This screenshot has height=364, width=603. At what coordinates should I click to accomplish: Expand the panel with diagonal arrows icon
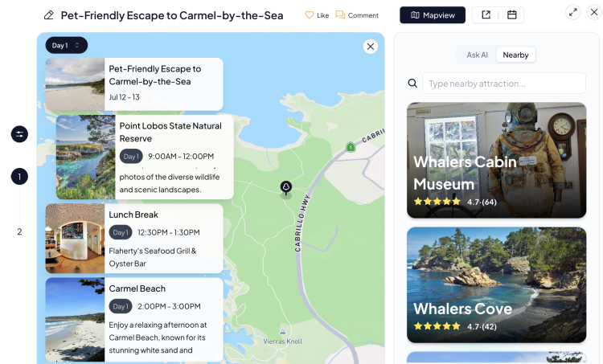coord(573,12)
